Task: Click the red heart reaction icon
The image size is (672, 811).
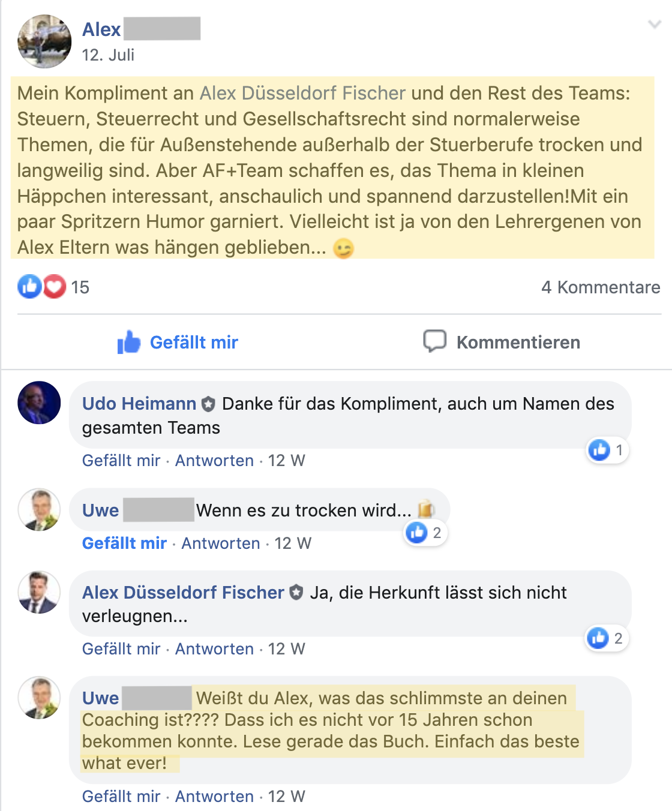Action: pyautogui.click(x=54, y=287)
